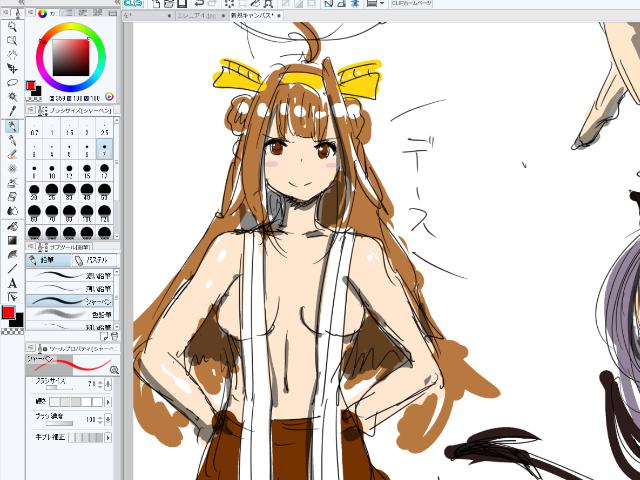Open sub tool detail magnifier icon
Image resolution: width=640 pixels, height=480 pixels.
pos(114,370)
